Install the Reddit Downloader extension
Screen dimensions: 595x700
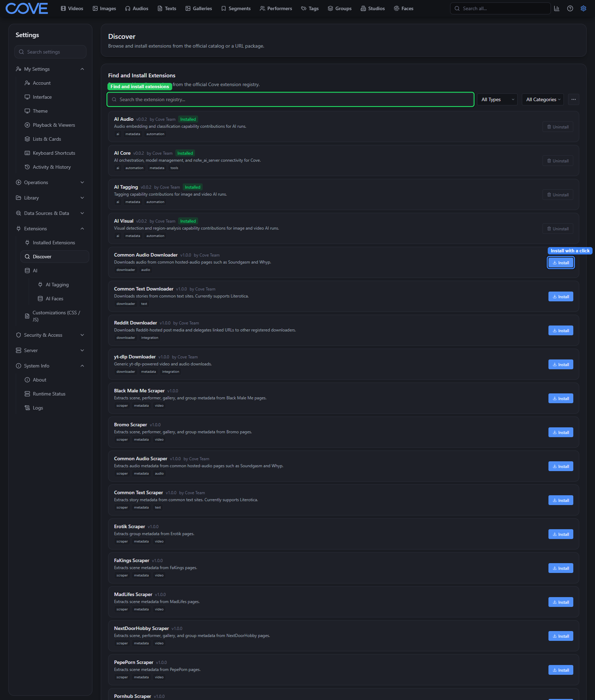(x=561, y=330)
